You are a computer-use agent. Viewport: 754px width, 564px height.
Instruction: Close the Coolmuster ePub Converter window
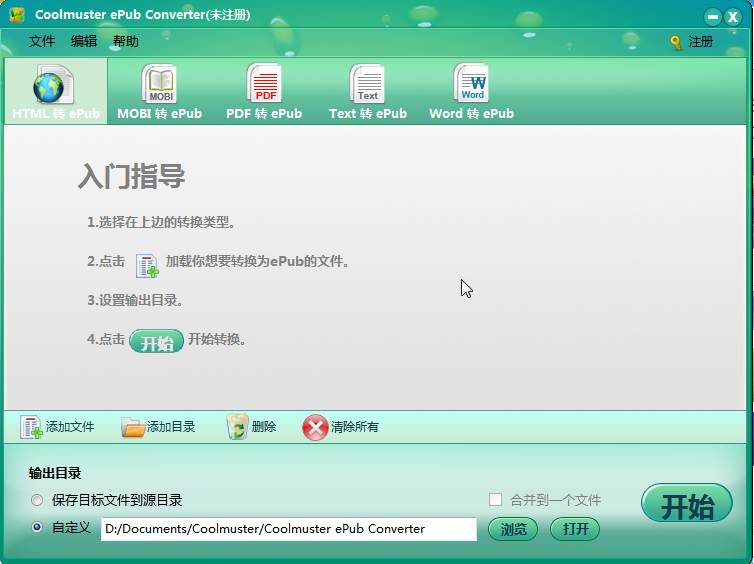click(733, 17)
